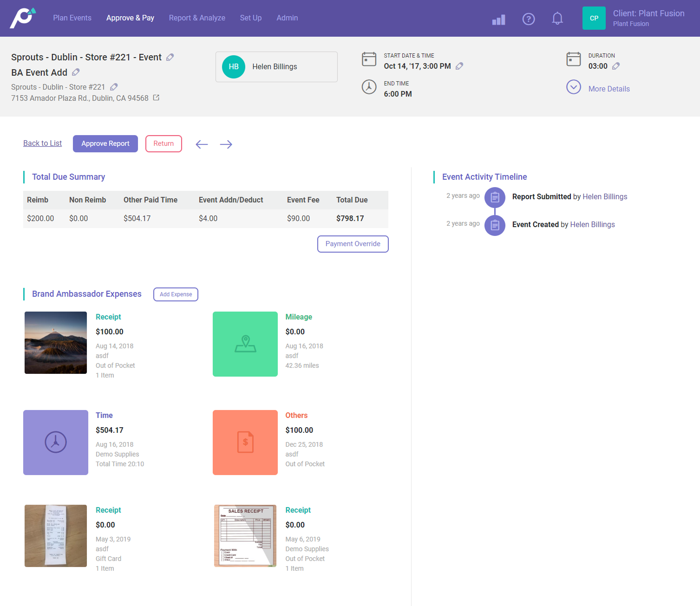
Task: Click the Add Expense button
Action: pos(176,294)
